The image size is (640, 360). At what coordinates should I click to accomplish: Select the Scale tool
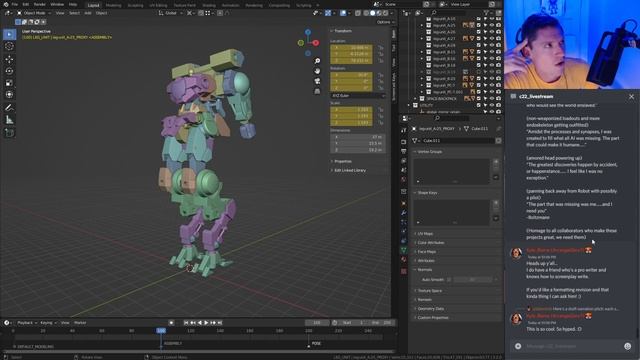tap(9, 83)
